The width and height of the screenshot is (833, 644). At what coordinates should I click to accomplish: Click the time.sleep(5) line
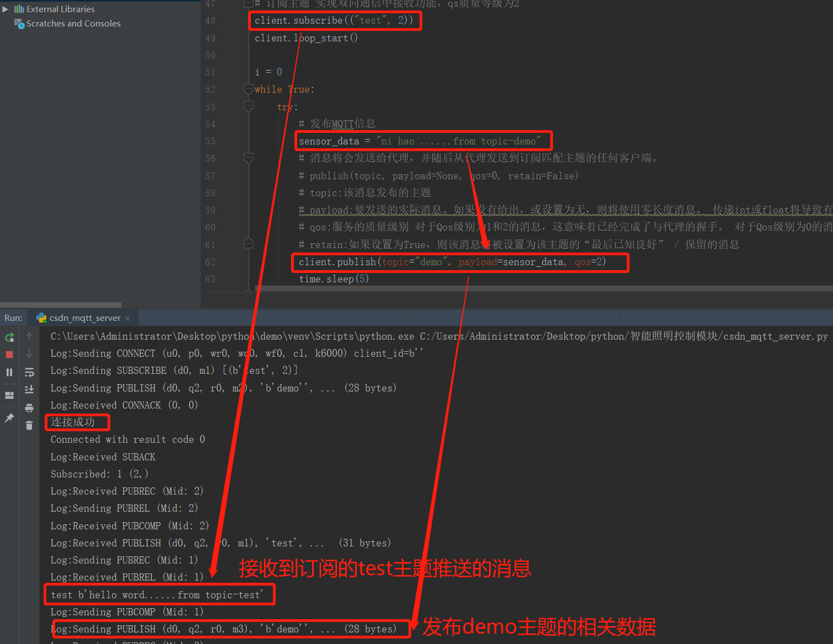[334, 279]
